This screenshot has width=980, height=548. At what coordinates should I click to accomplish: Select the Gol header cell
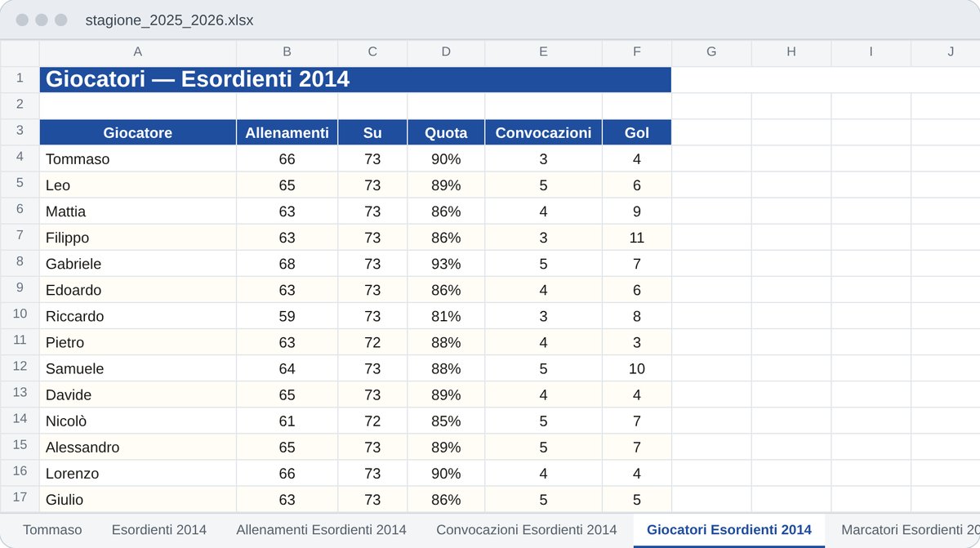pos(637,132)
